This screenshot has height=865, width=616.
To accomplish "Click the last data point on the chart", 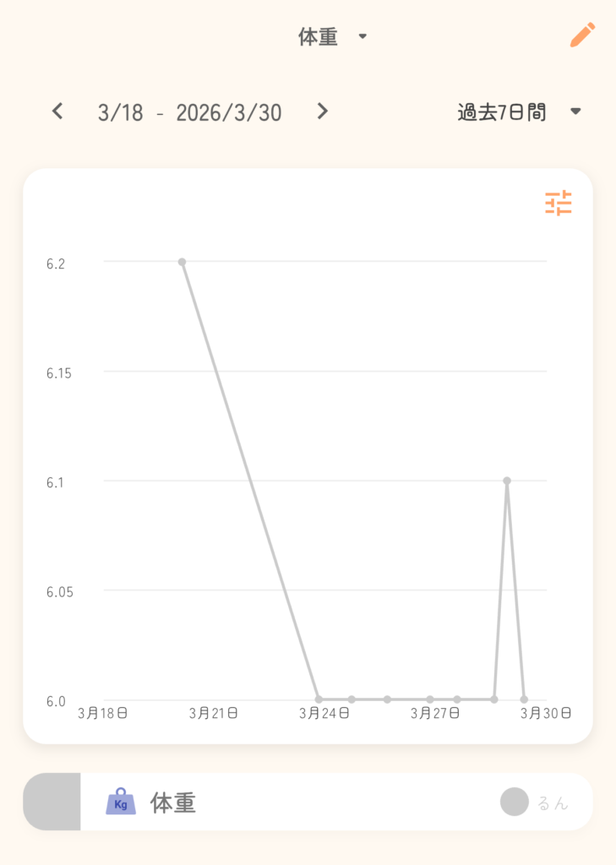I will click(525, 699).
